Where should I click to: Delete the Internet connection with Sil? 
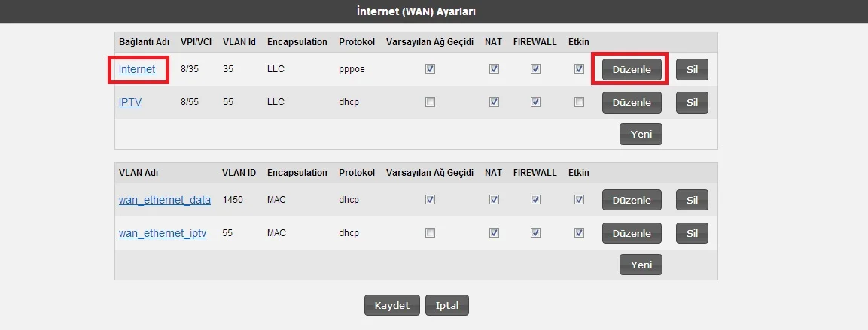click(x=692, y=70)
